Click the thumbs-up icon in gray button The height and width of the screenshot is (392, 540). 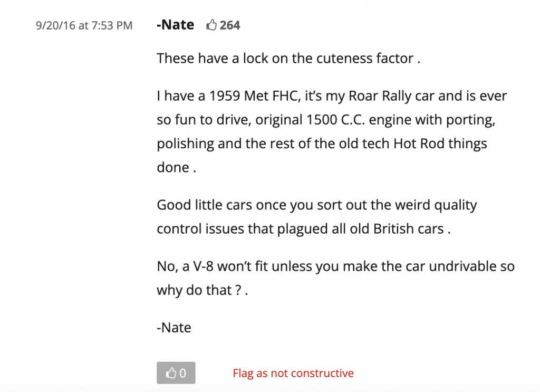[x=171, y=373]
